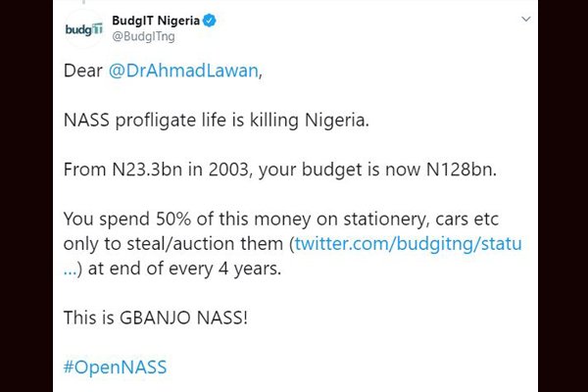Click the only to steal/auction them text
588x392 pixels.
(172, 244)
